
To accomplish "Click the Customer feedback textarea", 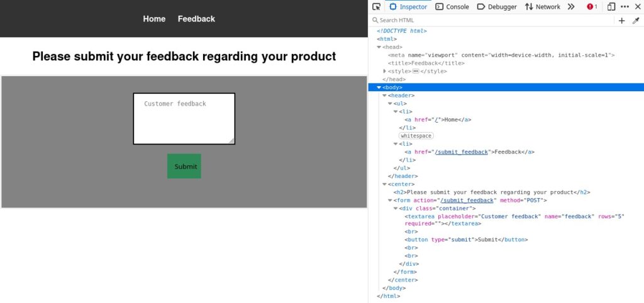I will tap(184, 119).
